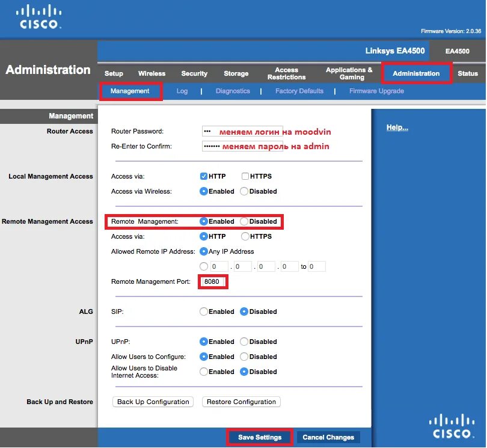Screen dimensions: 487x448
Task: Select Any IP Address option
Action: [203, 251]
